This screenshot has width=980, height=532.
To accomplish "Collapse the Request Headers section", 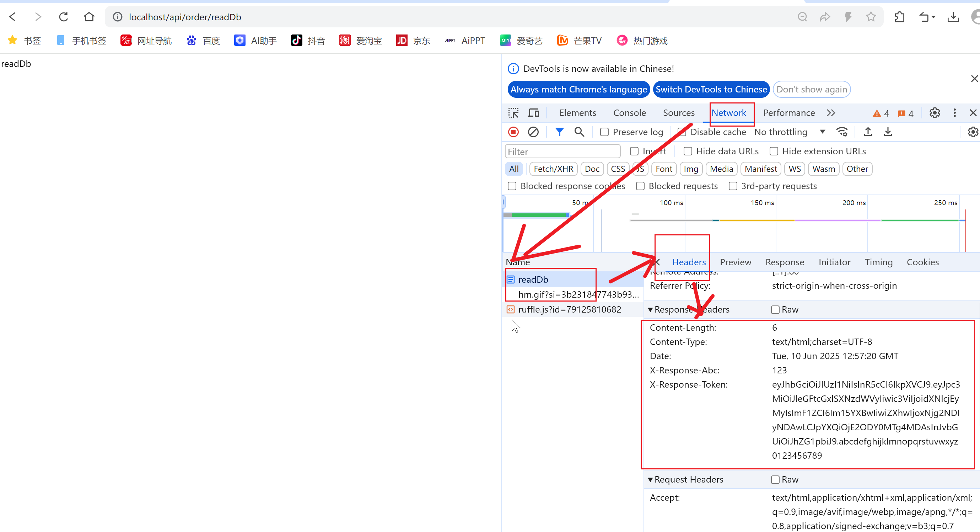I will pos(650,479).
